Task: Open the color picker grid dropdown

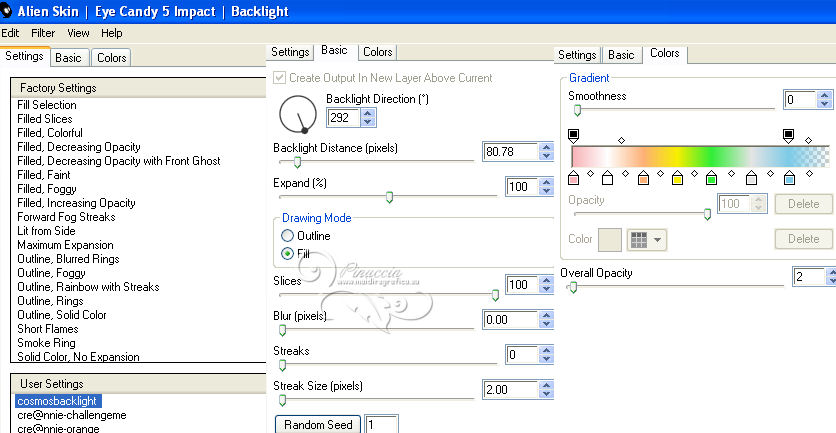Action: (x=647, y=240)
